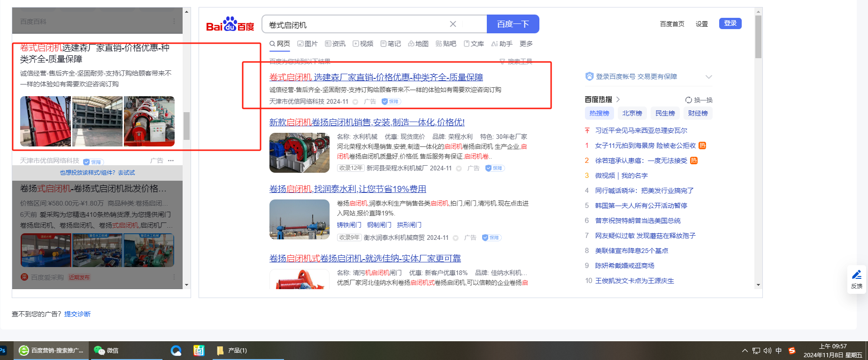Open the 百度首页 link
868x360 pixels.
672,24
